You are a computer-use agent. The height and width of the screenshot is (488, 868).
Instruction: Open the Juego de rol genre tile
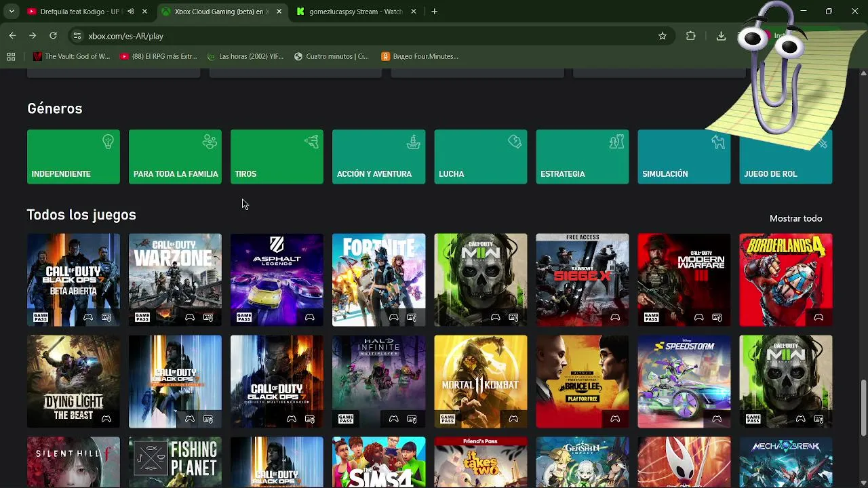(785, 157)
